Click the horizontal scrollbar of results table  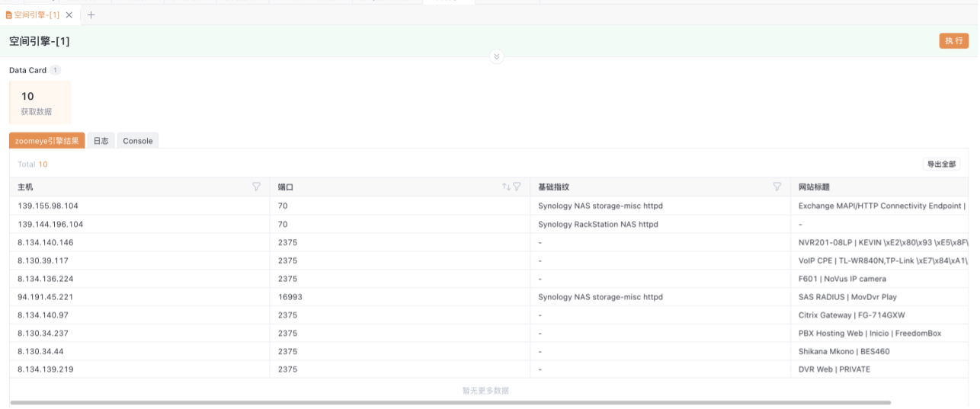coord(450,402)
